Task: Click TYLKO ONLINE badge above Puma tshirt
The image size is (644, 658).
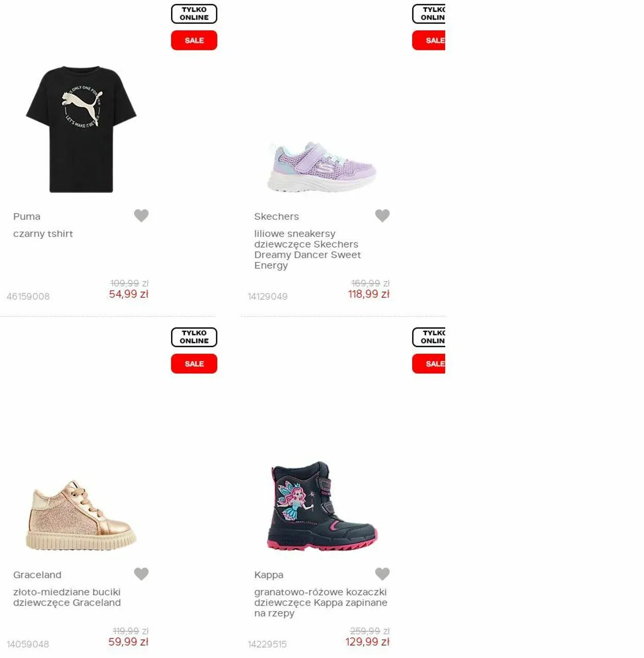Action: pos(194,14)
